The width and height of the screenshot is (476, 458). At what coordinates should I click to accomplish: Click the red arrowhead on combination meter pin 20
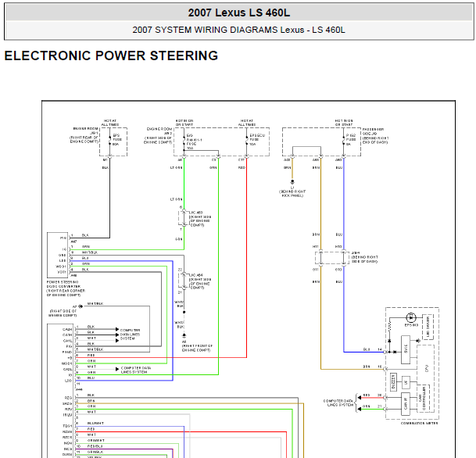[x=359, y=398]
